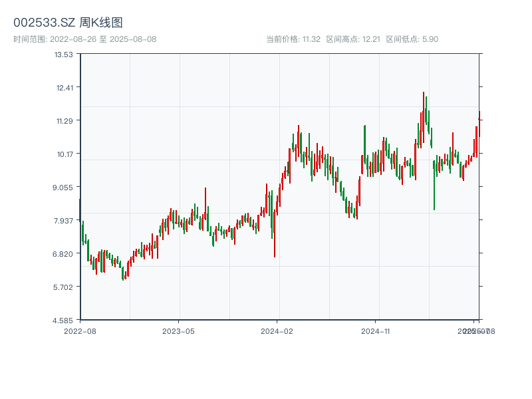The height and width of the screenshot is (399, 532).
Task: Click the 13.53 y-axis price label
Action: pos(64,55)
